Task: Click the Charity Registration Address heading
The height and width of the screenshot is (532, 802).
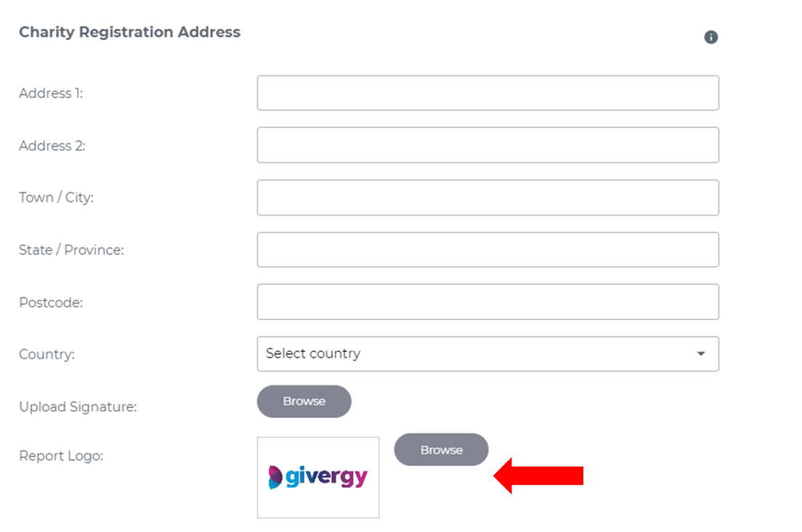Action: pos(129,33)
